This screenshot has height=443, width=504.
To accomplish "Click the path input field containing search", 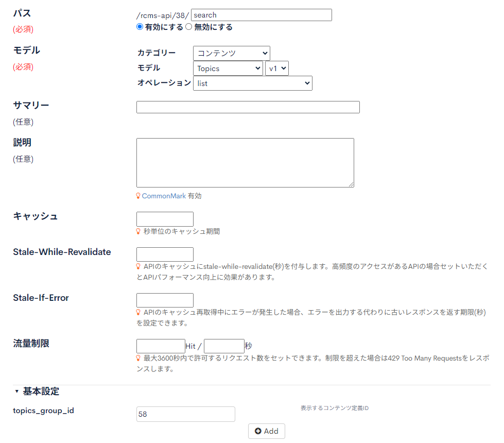I will pos(261,15).
